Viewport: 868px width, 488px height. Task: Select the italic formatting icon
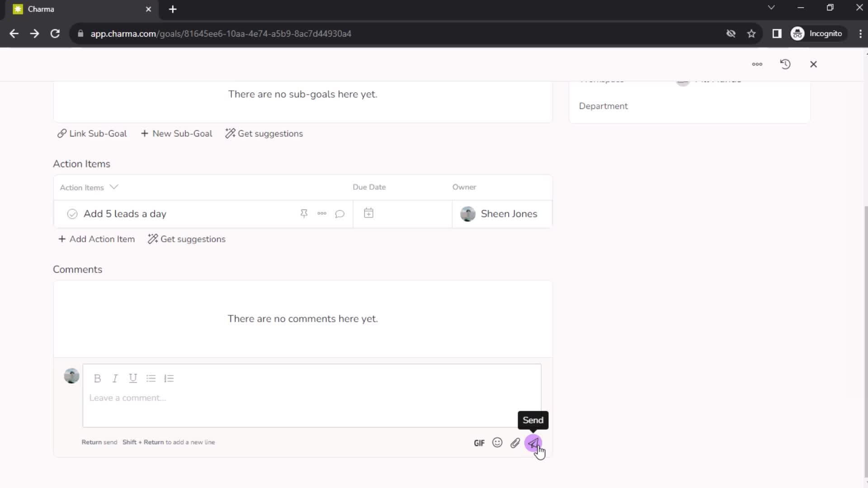coord(115,378)
